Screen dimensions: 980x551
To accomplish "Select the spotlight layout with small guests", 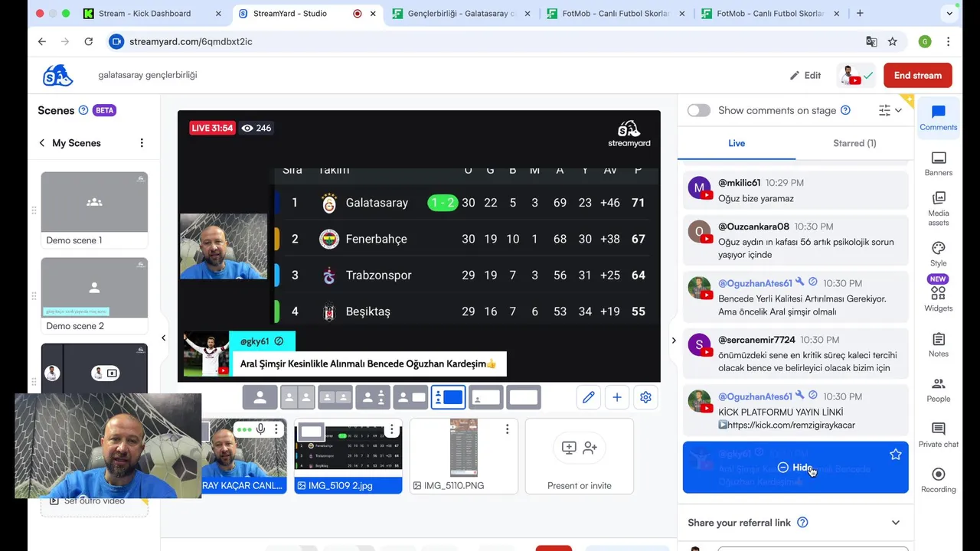I will pos(373,397).
